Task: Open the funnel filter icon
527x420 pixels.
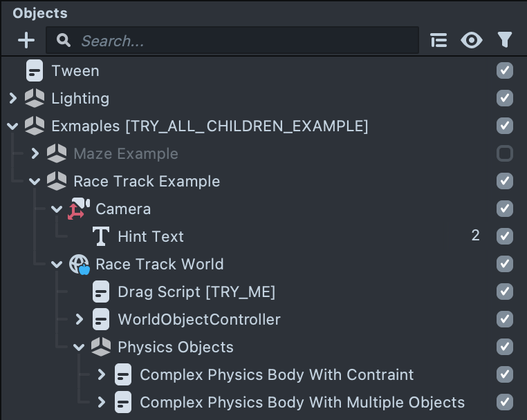Action: pos(505,41)
